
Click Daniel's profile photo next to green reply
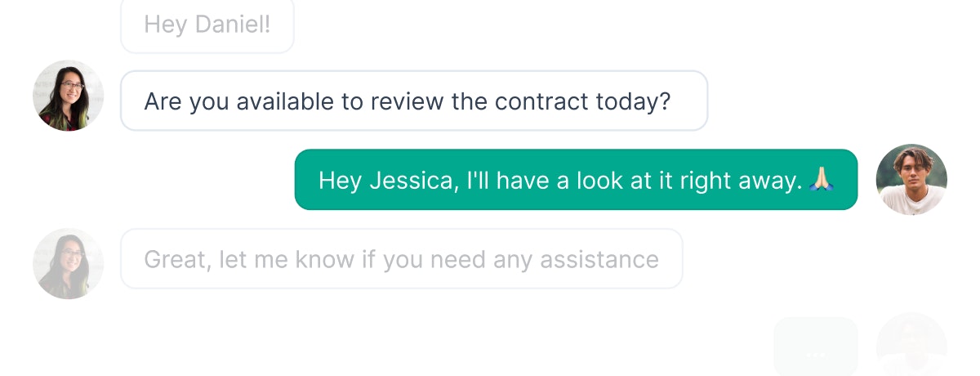coord(911,180)
